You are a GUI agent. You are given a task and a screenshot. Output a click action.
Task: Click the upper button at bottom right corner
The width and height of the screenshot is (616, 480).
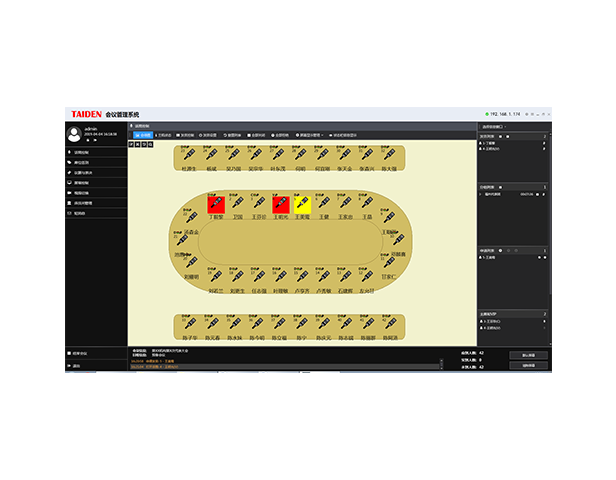pyautogui.click(x=527, y=355)
